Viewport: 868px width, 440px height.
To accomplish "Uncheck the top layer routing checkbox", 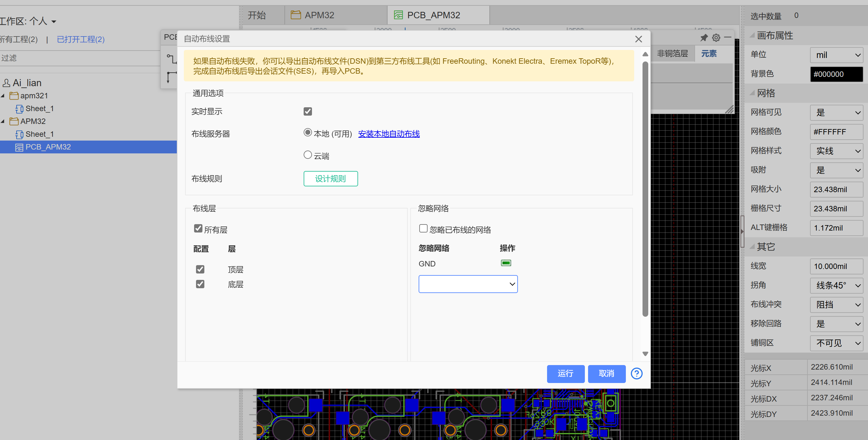I will click(x=200, y=269).
